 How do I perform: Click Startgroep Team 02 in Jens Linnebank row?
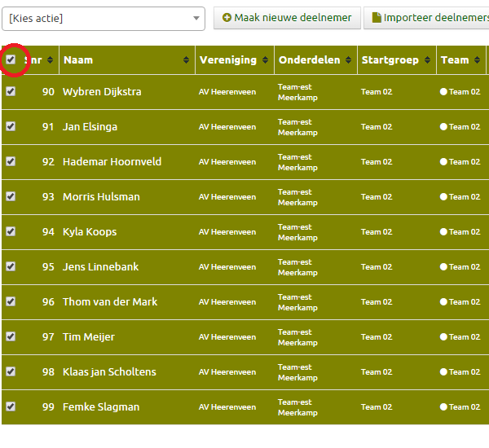[x=377, y=267]
